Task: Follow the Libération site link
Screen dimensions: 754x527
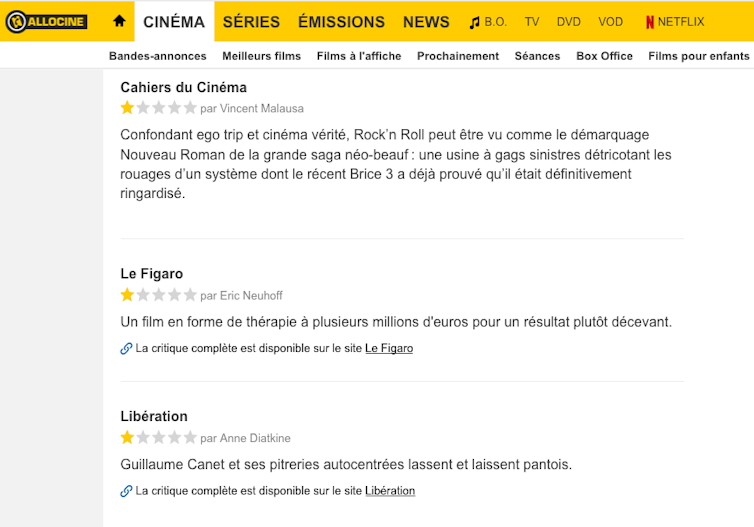Action: click(x=390, y=491)
